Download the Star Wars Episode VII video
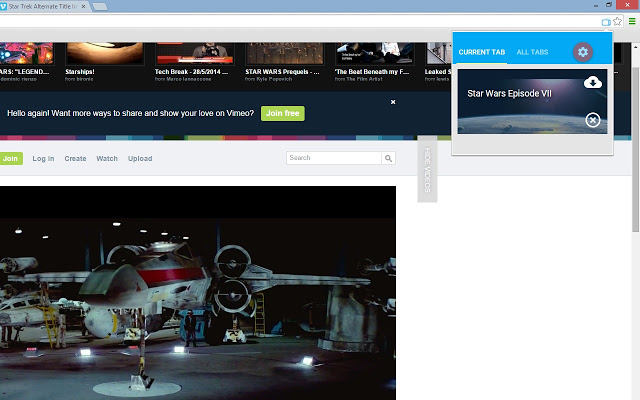The height and width of the screenshot is (400, 640). pyautogui.click(x=593, y=82)
